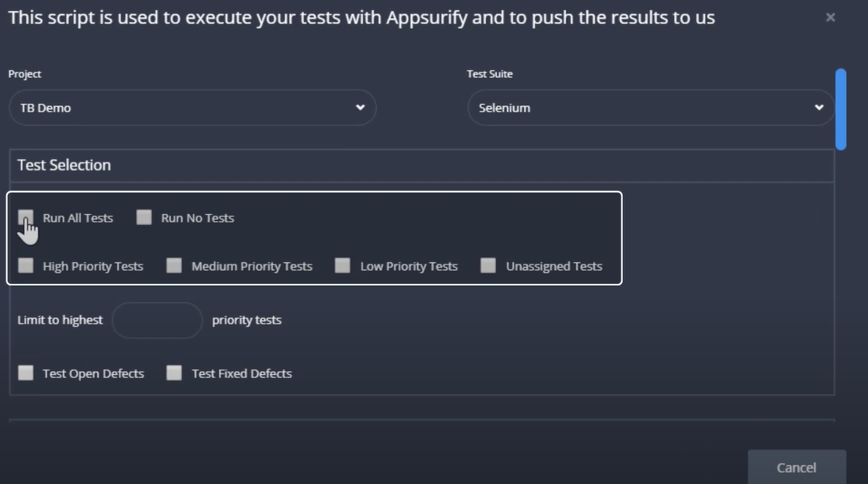This screenshot has height=484, width=868.
Task: Click the Cancel button
Action: point(797,467)
